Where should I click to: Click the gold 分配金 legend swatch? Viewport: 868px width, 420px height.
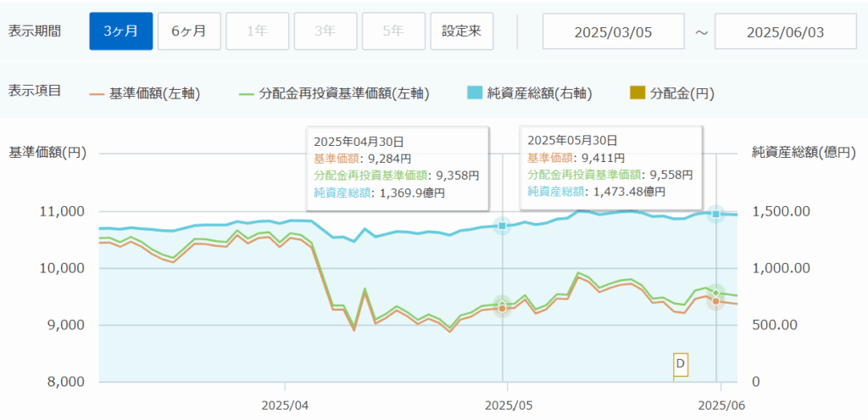[x=637, y=93]
